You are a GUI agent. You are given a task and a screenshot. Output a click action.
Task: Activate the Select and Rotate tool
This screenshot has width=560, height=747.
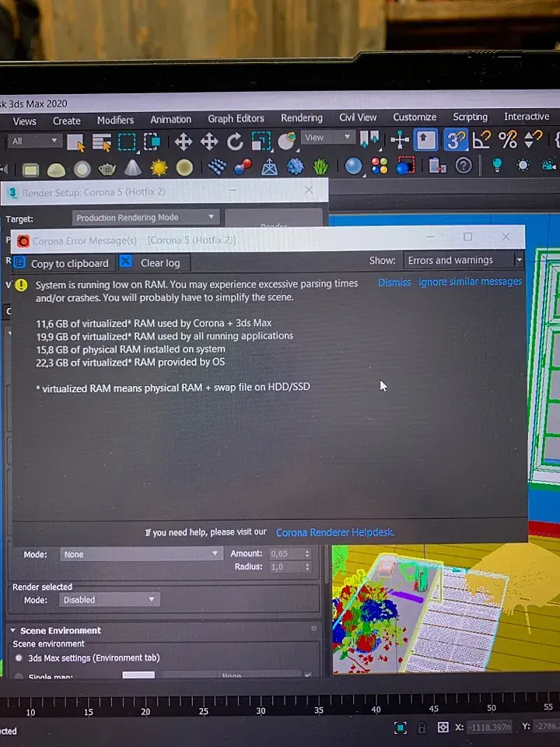(235, 142)
